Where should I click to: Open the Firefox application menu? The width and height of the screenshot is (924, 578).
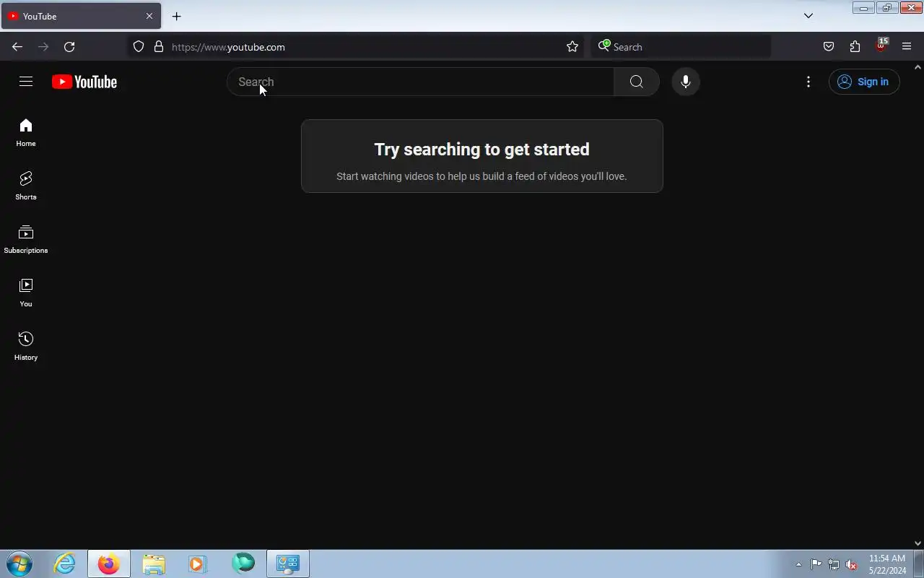pos(907,47)
